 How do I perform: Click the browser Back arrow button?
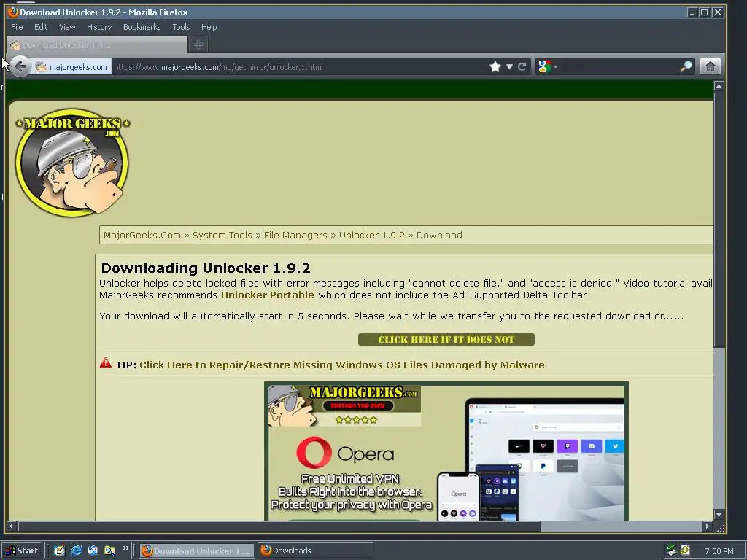click(x=20, y=66)
